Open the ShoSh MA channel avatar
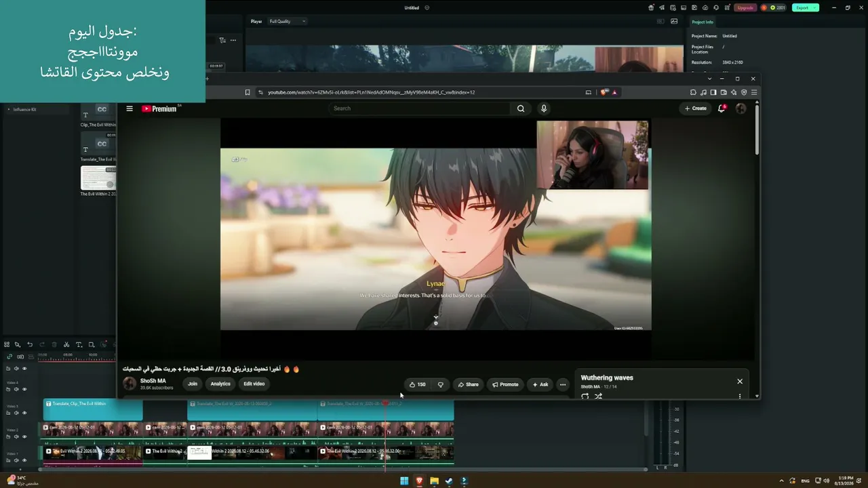Viewport: 868px width, 488px height. (130, 384)
